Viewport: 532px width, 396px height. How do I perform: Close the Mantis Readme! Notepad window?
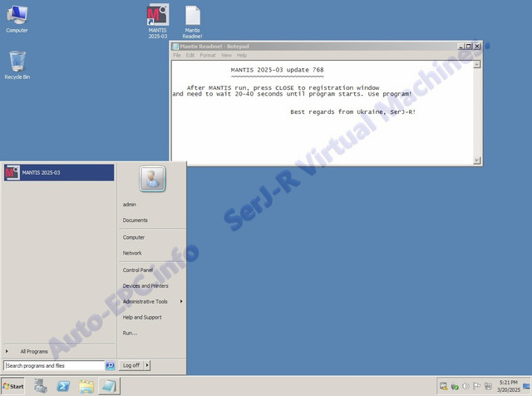point(477,47)
